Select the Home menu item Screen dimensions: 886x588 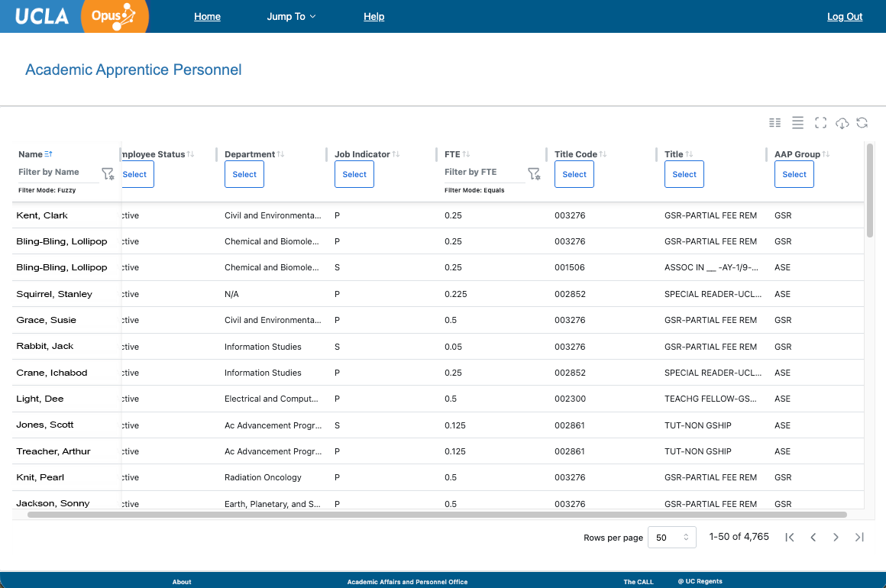[207, 16]
